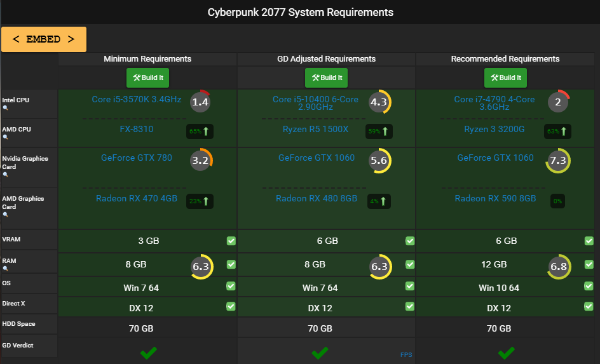600x364 pixels.
Task: Click the HDD Space row label
Action: (x=19, y=324)
